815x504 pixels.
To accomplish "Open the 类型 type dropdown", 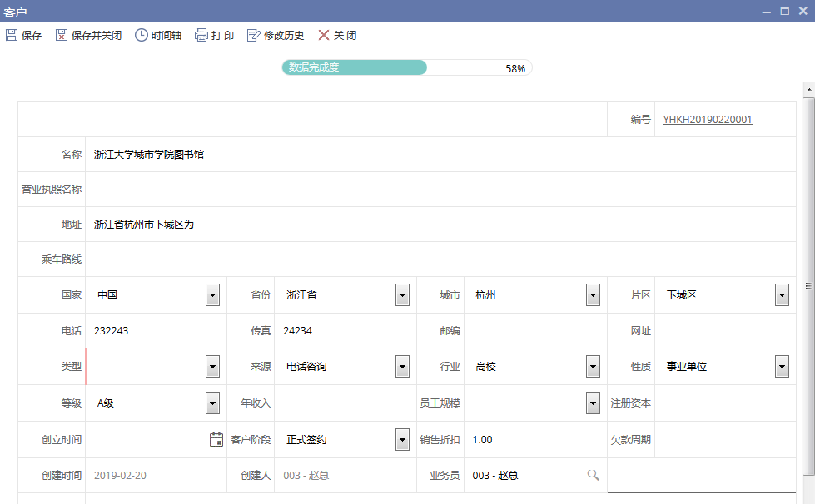I will click(x=212, y=367).
